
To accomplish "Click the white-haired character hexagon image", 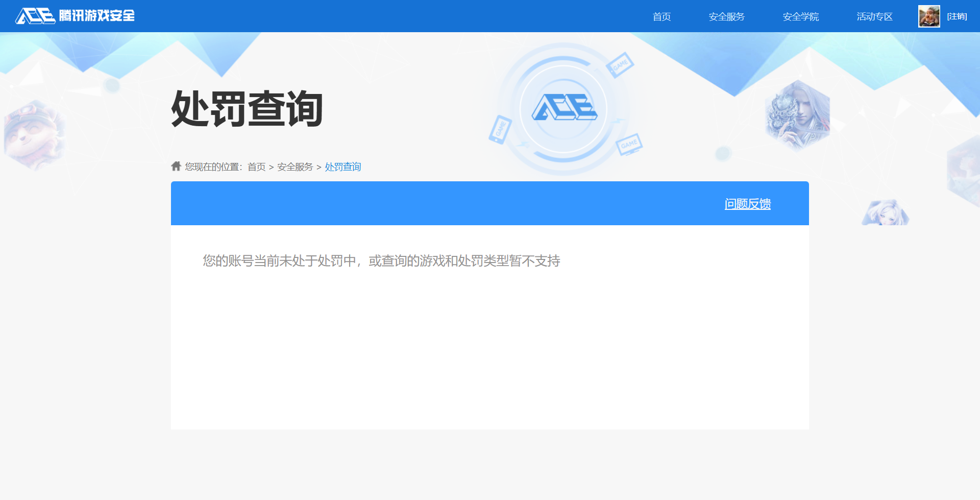I will (797, 115).
